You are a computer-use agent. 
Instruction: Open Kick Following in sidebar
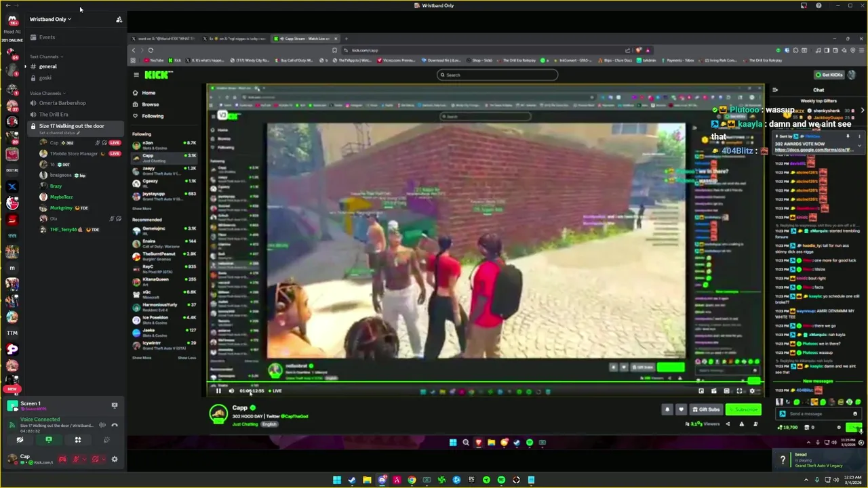[153, 116]
